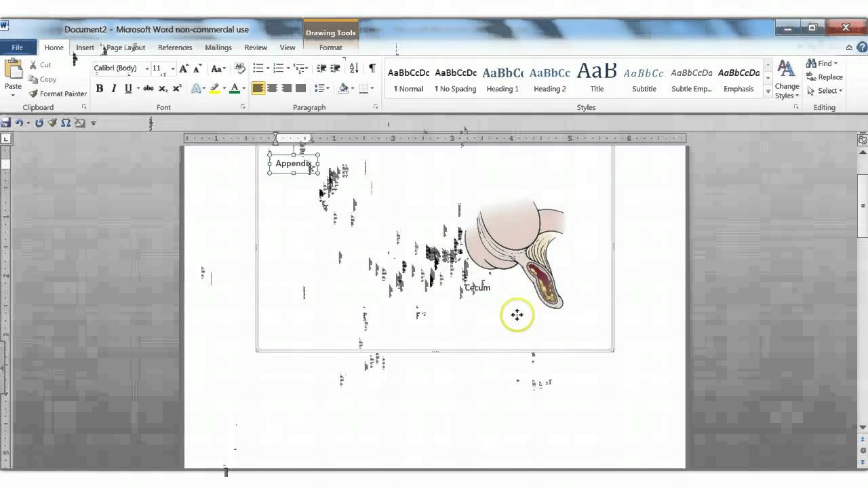Pick the red Font Color swatch

click(x=234, y=88)
